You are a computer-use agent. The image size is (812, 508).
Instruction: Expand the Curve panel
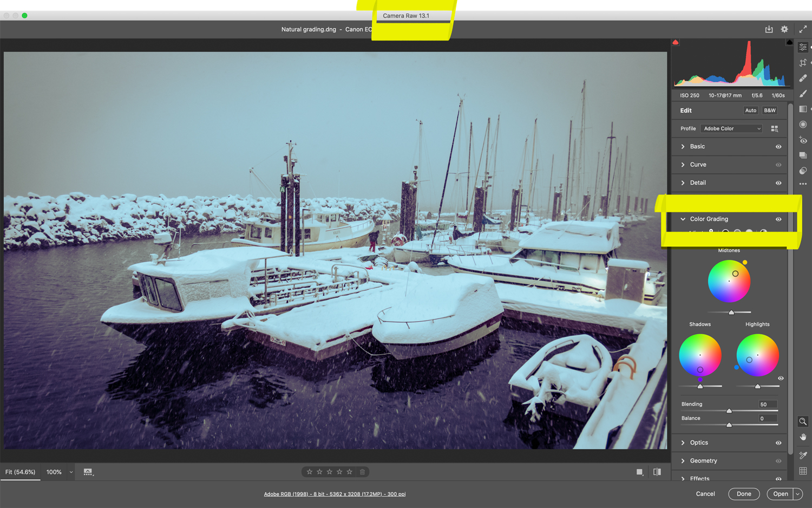[x=698, y=164]
